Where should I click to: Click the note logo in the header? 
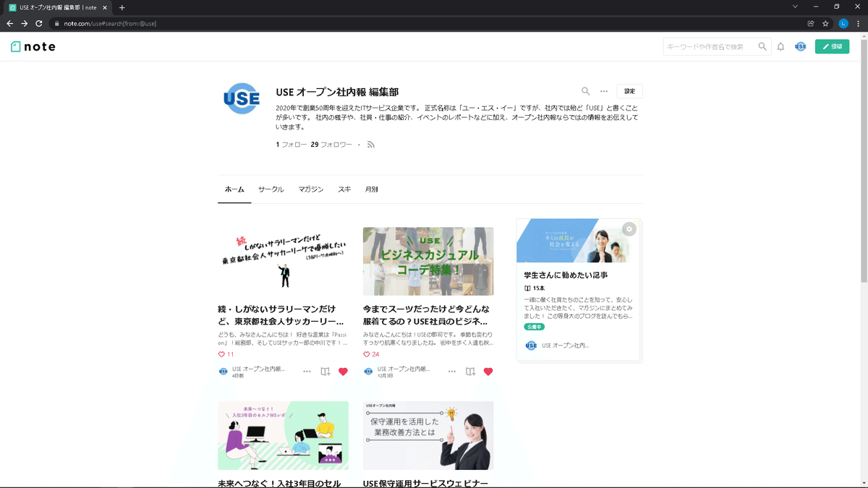(33, 46)
